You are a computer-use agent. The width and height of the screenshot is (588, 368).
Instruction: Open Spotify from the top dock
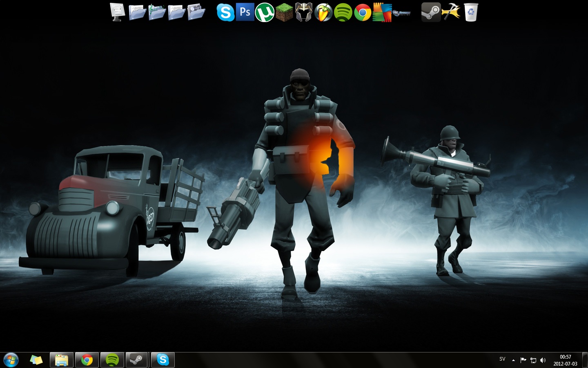point(343,12)
